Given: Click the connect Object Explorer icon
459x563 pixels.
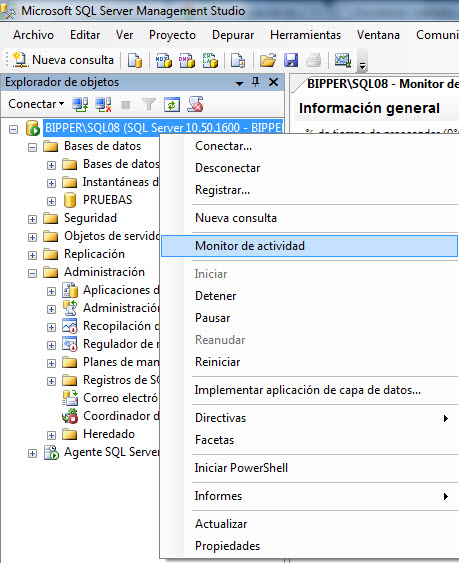Looking at the screenshot, I should [80, 104].
